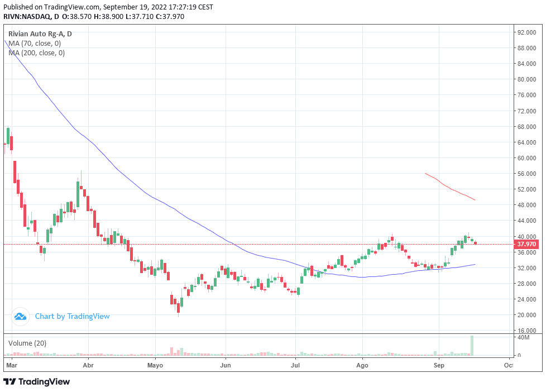Click the 24.000 price axis label
Viewport: 546px width, 392px height.
click(526, 300)
